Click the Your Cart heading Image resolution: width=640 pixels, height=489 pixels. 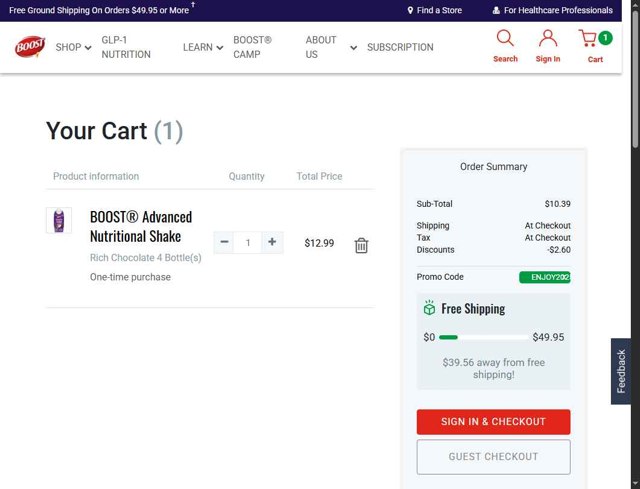pyautogui.click(x=114, y=131)
